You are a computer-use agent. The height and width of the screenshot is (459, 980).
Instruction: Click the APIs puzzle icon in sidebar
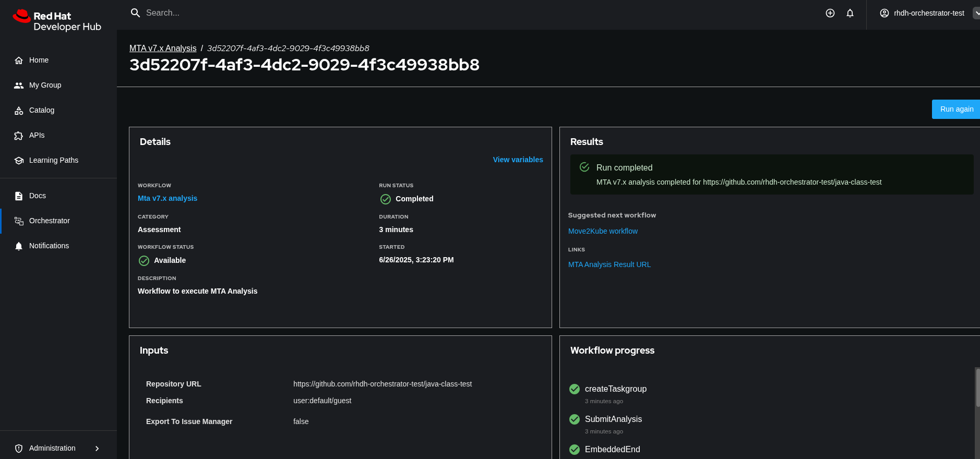click(x=19, y=136)
